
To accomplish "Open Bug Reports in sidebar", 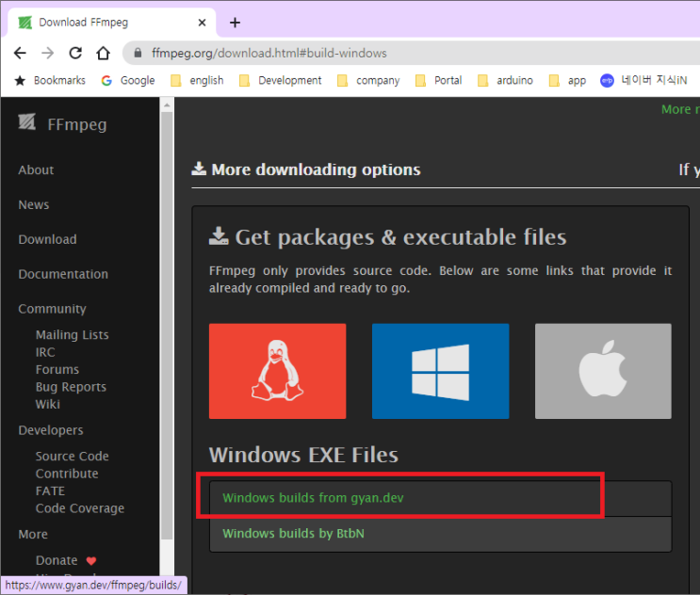I will click(71, 387).
